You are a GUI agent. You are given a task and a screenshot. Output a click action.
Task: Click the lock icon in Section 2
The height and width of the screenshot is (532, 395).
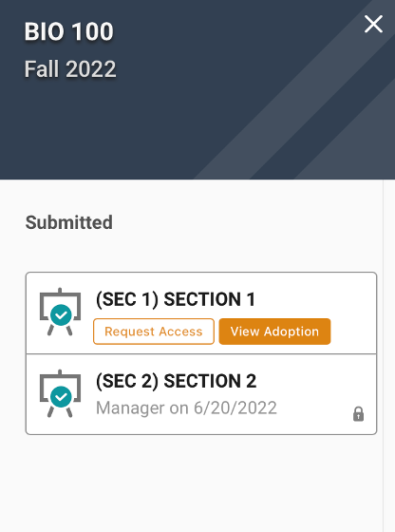358,414
